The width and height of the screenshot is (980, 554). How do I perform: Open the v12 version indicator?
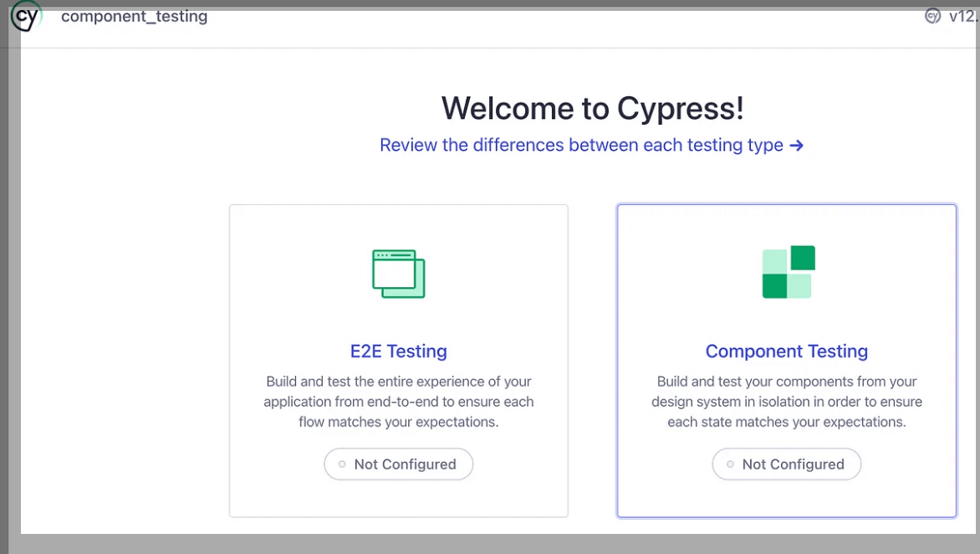tap(963, 16)
